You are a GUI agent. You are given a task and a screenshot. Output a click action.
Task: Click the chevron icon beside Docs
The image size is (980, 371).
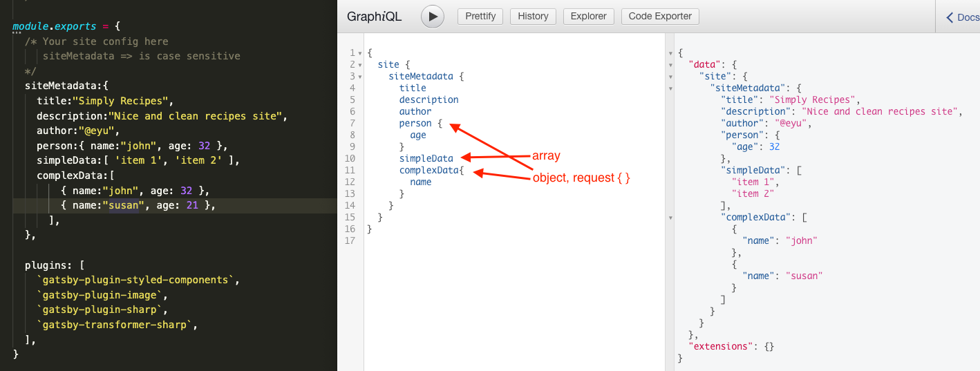[x=950, y=18]
